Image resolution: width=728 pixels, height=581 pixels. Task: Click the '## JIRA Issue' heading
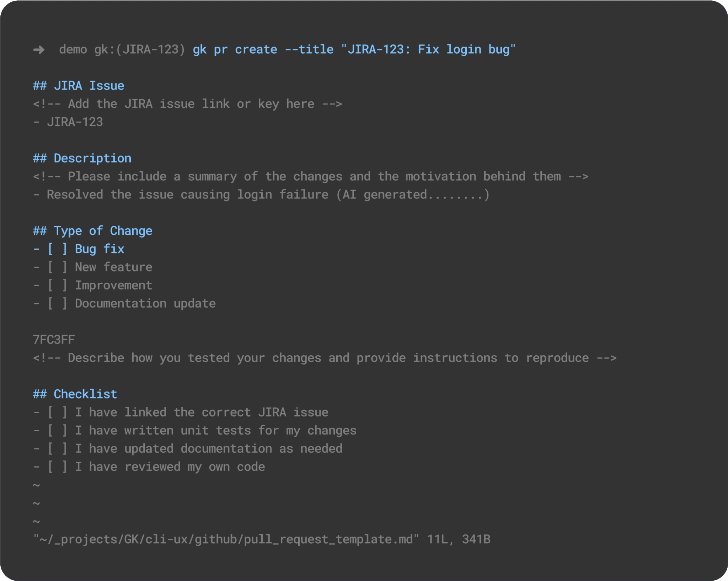(79, 86)
